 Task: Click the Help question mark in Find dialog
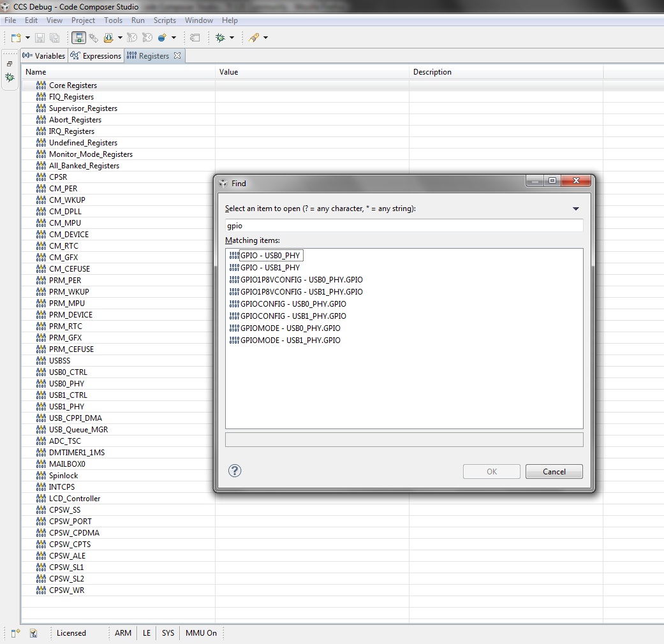click(235, 471)
